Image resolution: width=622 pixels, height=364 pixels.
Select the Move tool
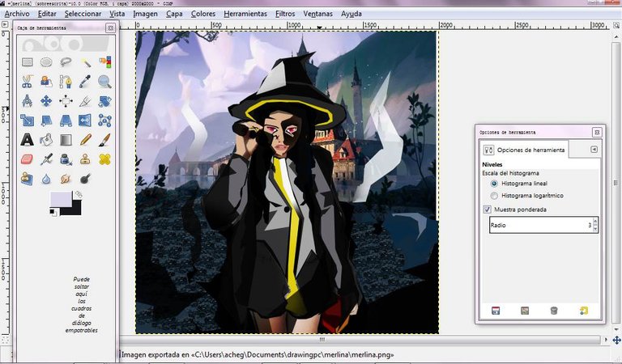click(x=46, y=101)
